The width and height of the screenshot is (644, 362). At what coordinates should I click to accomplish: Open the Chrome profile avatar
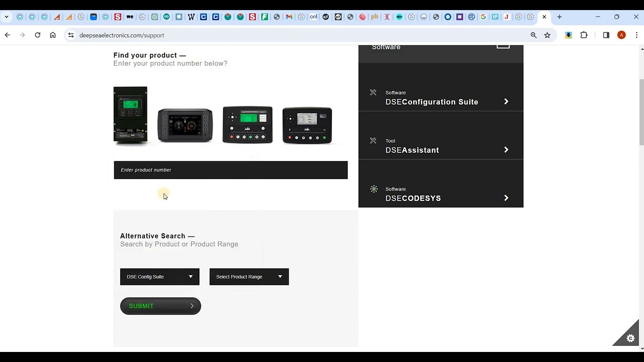click(621, 35)
